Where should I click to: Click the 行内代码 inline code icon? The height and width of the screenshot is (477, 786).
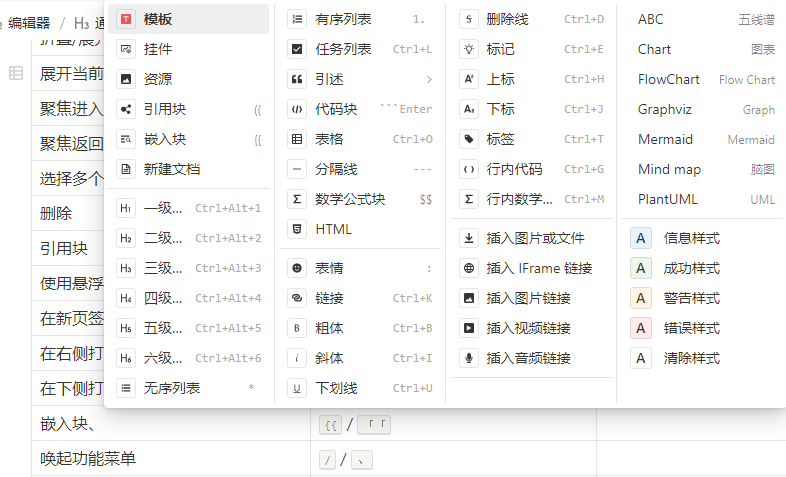pyautogui.click(x=469, y=169)
